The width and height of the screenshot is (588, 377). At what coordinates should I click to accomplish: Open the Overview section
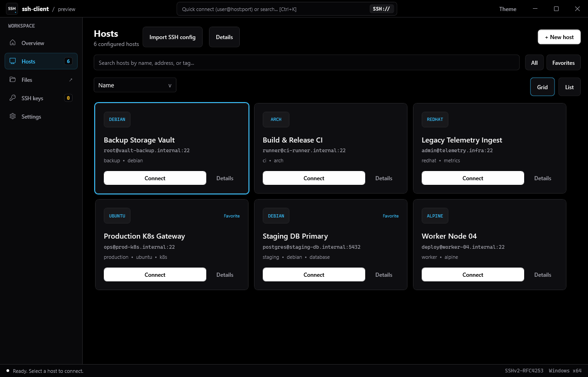tap(41, 43)
